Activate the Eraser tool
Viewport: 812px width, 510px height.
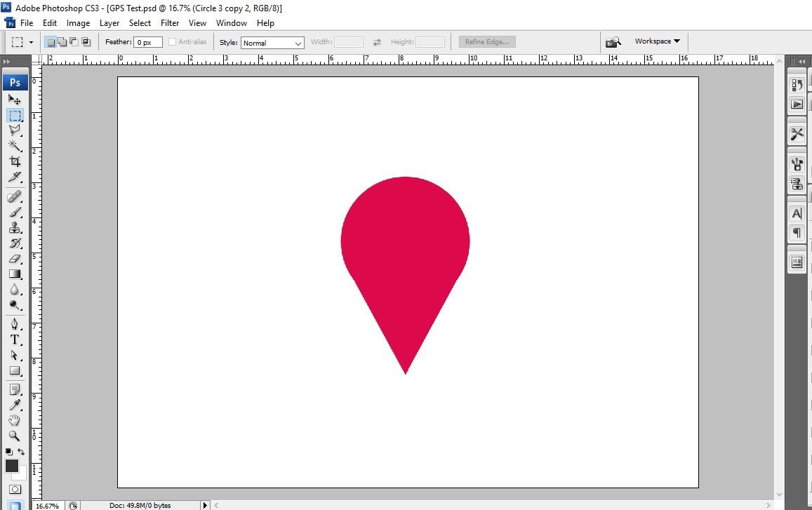tap(15, 258)
